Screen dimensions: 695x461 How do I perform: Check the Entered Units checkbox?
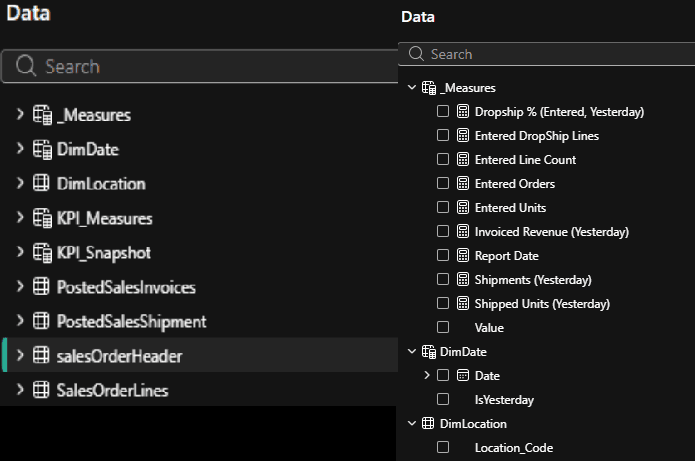coord(443,207)
